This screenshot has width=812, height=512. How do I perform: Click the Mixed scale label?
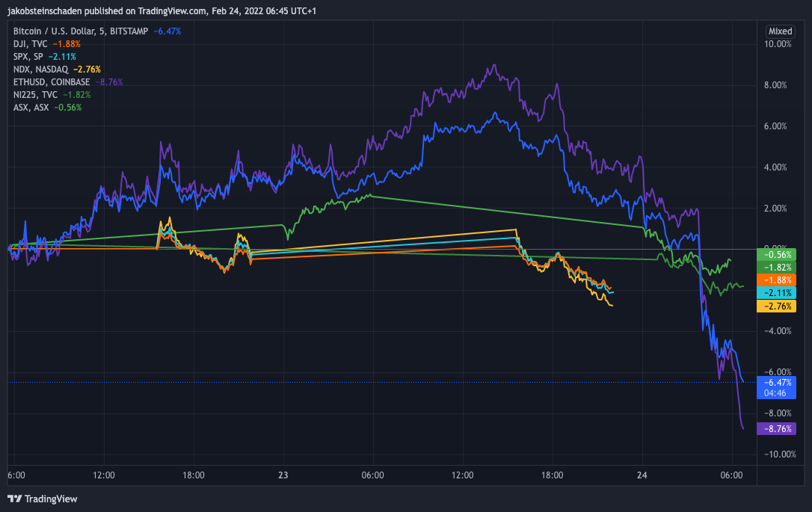pos(780,31)
